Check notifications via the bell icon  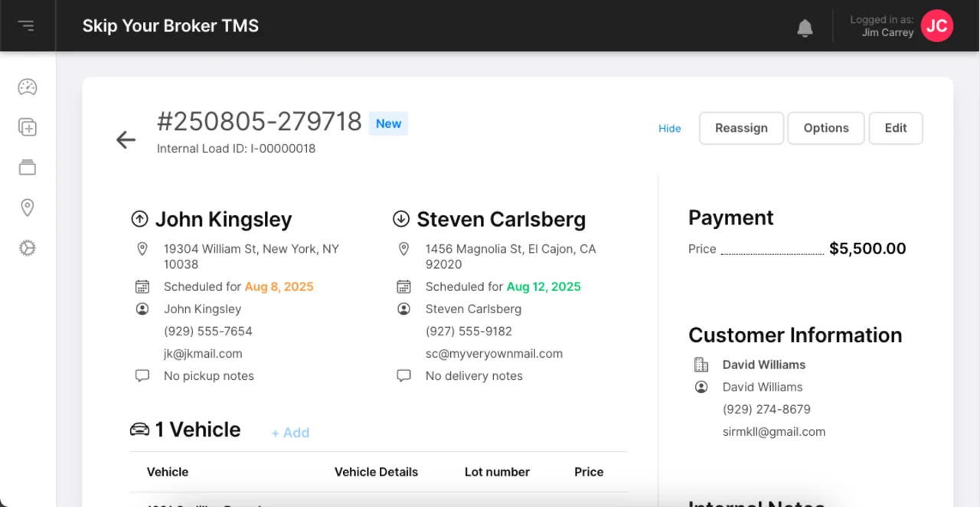(x=805, y=28)
